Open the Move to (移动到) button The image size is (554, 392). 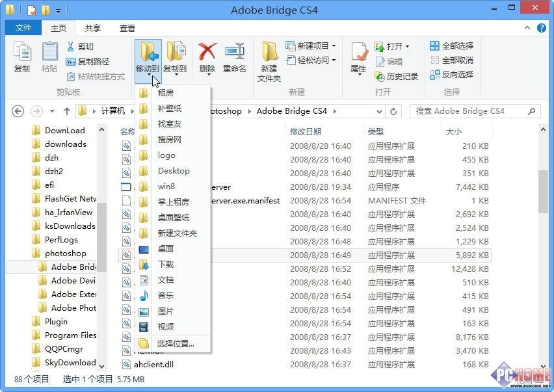148,60
